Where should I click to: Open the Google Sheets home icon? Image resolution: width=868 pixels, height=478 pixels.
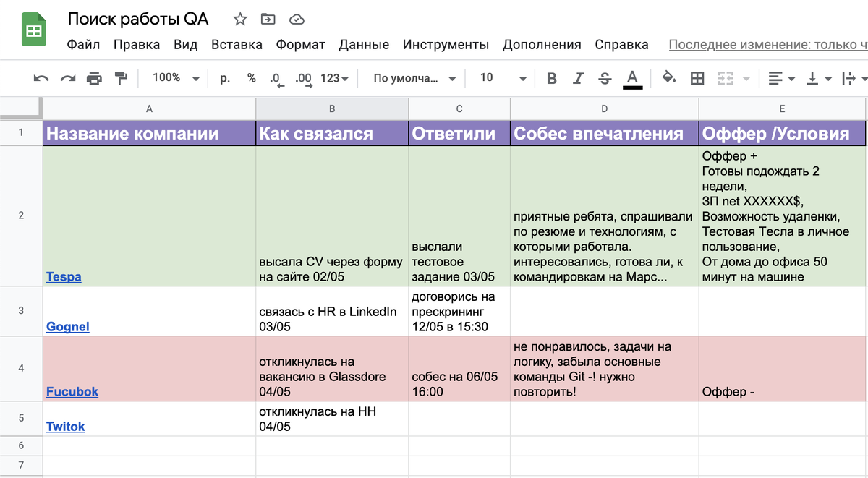pyautogui.click(x=34, y=30)
